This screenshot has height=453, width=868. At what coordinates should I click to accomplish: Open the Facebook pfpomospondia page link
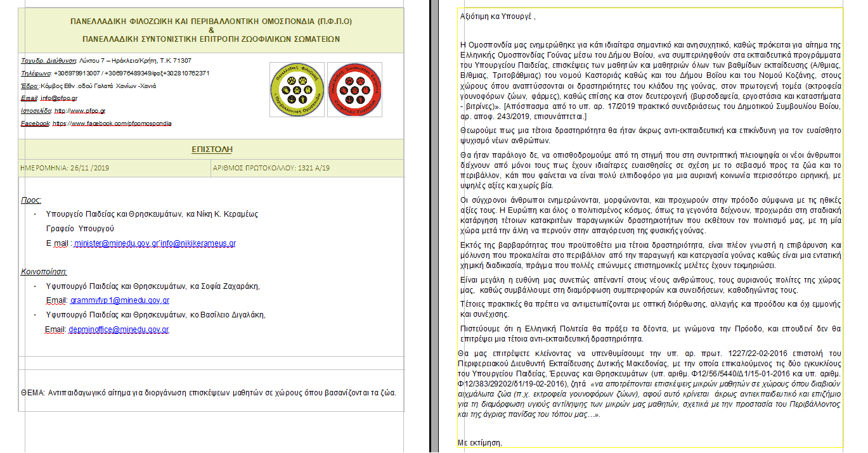click(112, 124)
